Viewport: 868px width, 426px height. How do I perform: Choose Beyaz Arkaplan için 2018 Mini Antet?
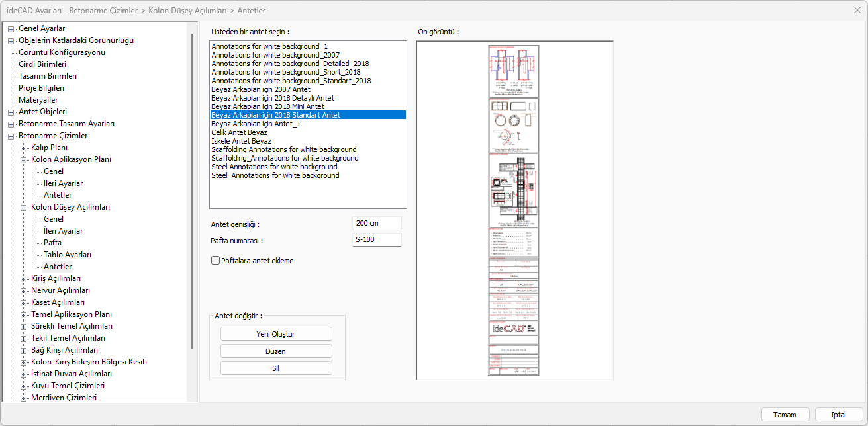pyautogui.click(x=267, y=106)
